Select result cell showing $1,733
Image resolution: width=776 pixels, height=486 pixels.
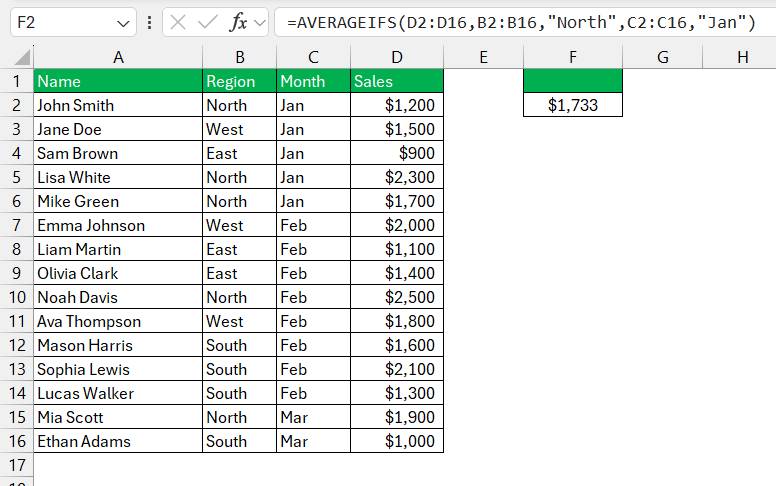point(573,105)
